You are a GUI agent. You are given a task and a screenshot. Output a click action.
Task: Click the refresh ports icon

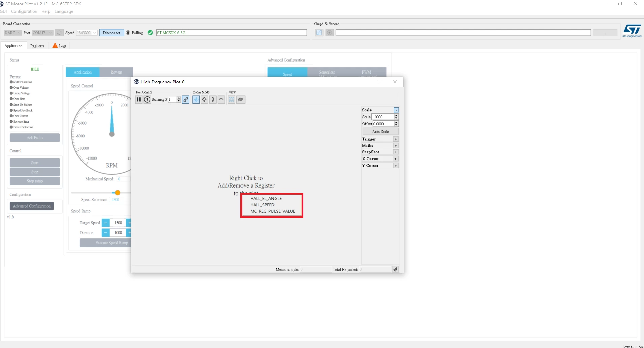click(x=59, y=33)
